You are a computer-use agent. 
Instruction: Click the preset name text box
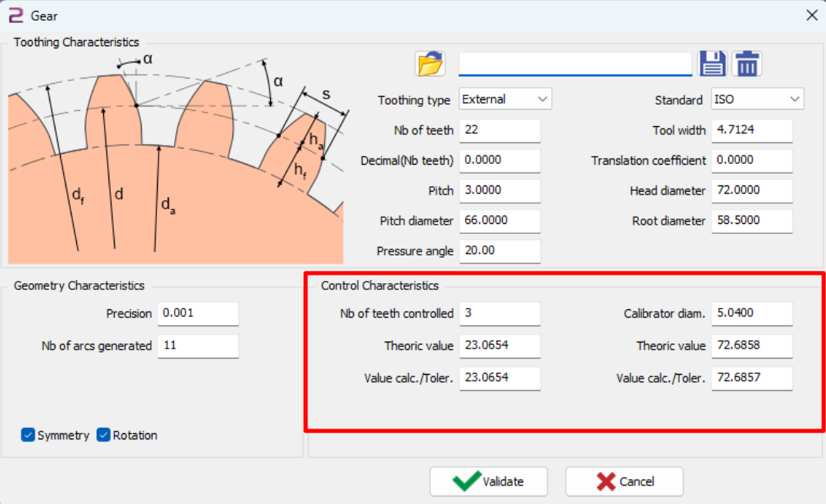tap(575, 63)
